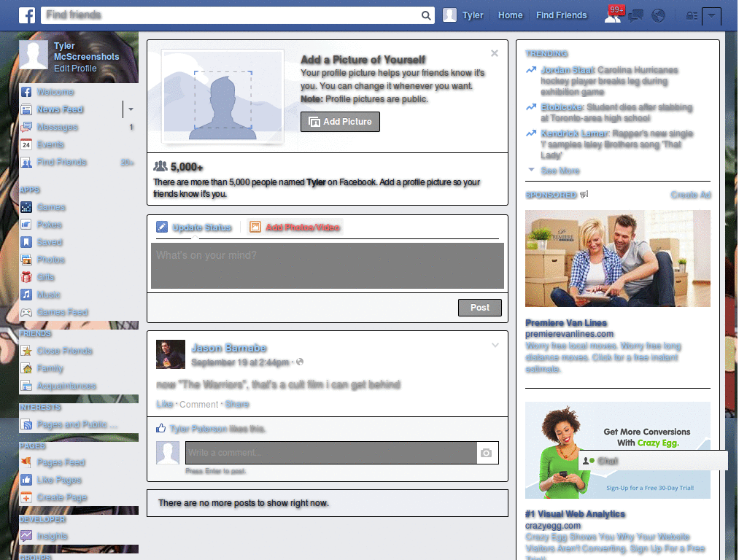This screenshot has height=560, width=747.
Task: Open friend requests icon with 99+ badge
Action: [x=614, y=15]
